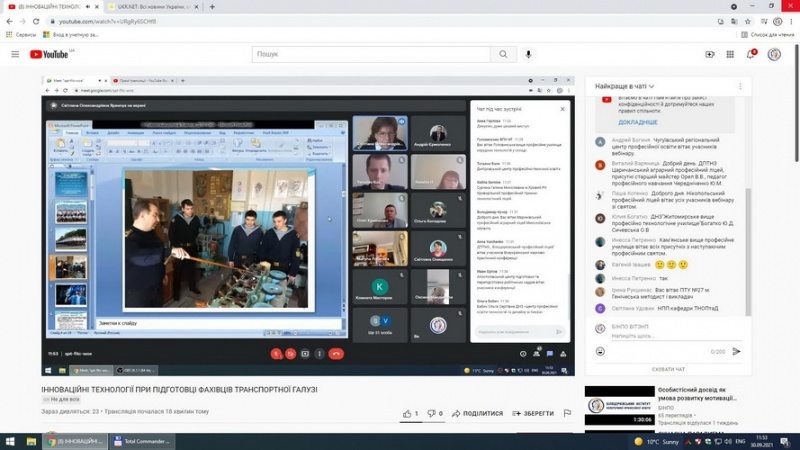
Task: Expand the 'Найкраще в чаті' chat mode dropdown
Action: 626,87
